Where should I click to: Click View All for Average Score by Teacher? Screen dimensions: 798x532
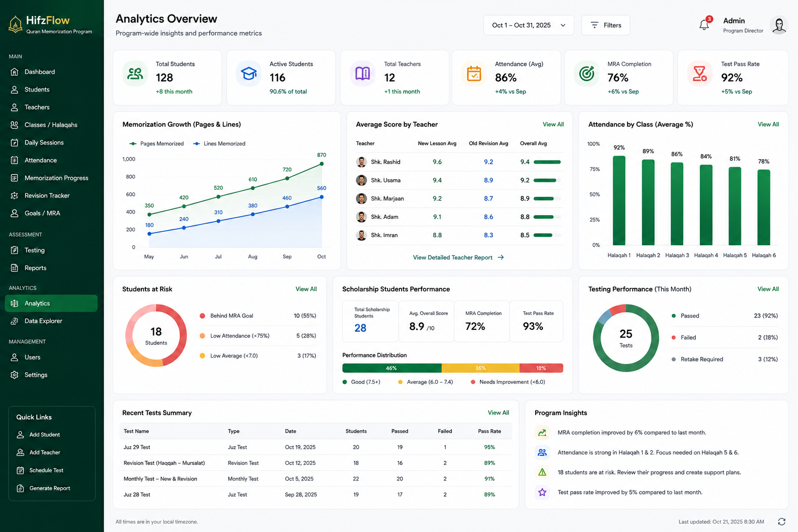(x=553, y=125)
